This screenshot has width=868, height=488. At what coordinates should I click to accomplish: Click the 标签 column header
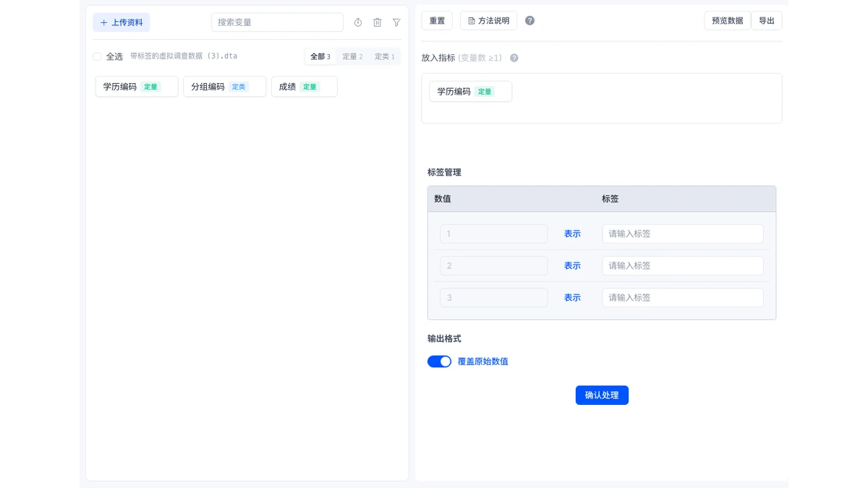click(610, 199)
